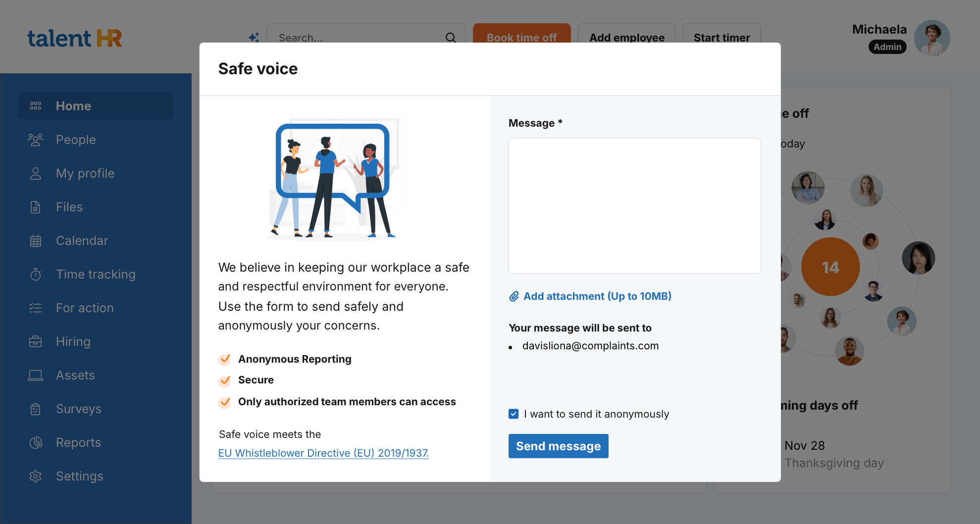Click the Settings gear icon
Image resolution: width=980 pixels, height=524 pixels.
tap(36, 476)
